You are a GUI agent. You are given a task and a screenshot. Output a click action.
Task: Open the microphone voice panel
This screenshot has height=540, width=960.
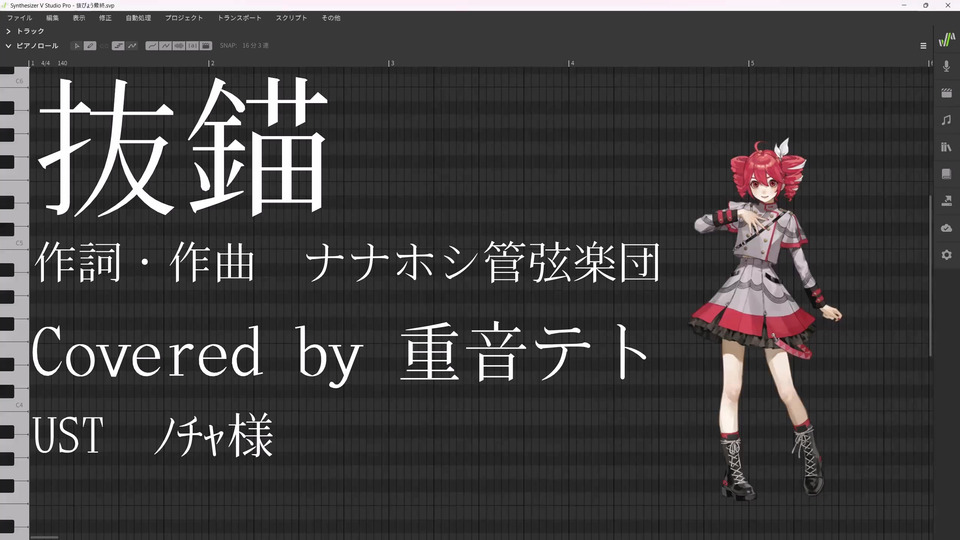tap(947, 66)
